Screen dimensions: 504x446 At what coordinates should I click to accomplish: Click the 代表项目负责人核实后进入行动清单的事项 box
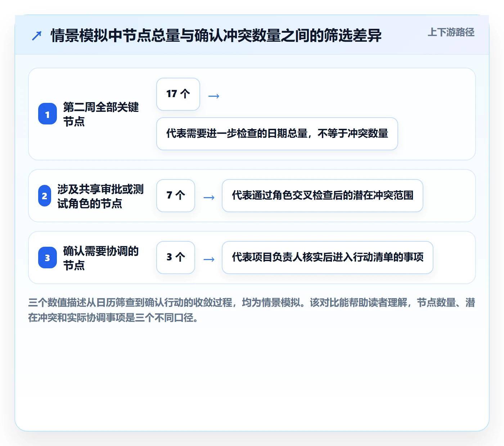(328, 257)
